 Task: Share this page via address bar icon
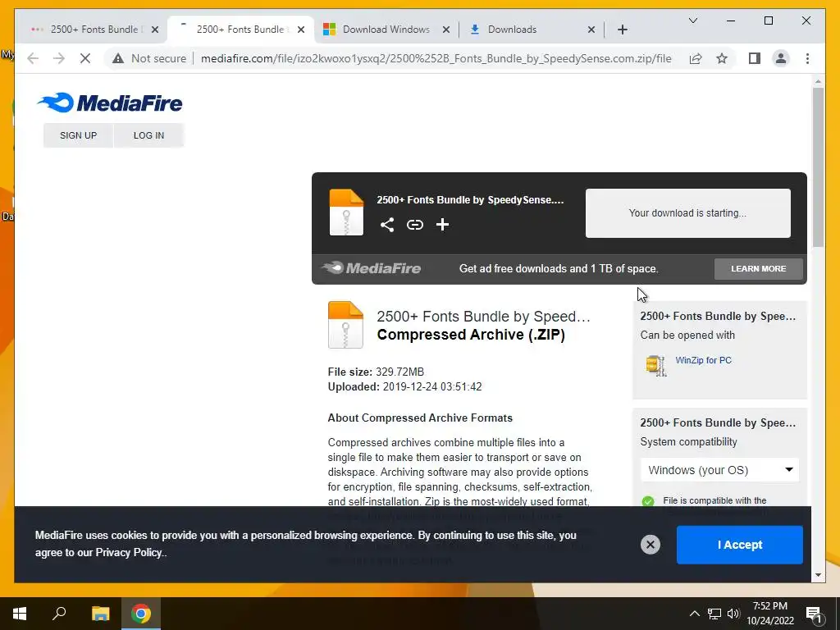696,58
